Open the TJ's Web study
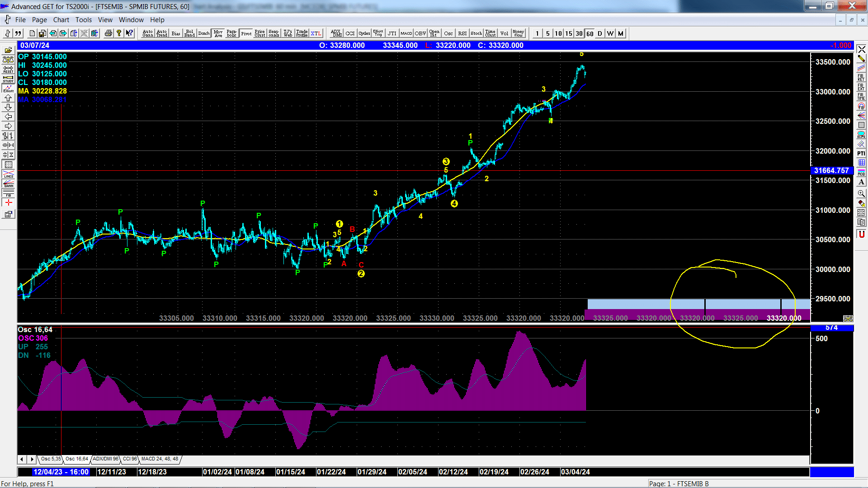The image size is (868, 488). 288,33
